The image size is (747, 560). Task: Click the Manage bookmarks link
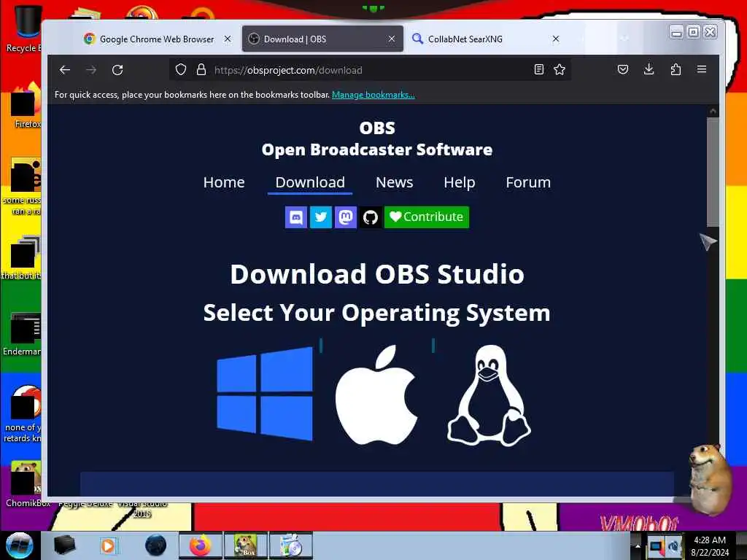tap(373, 95)
